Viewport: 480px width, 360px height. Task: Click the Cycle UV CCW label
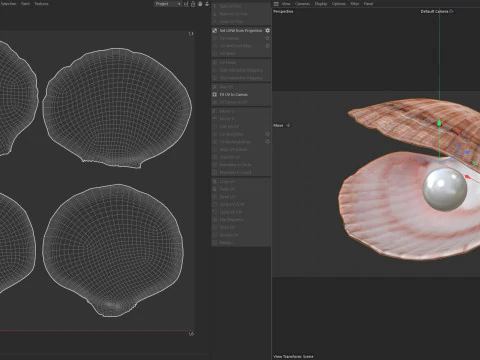232,204
